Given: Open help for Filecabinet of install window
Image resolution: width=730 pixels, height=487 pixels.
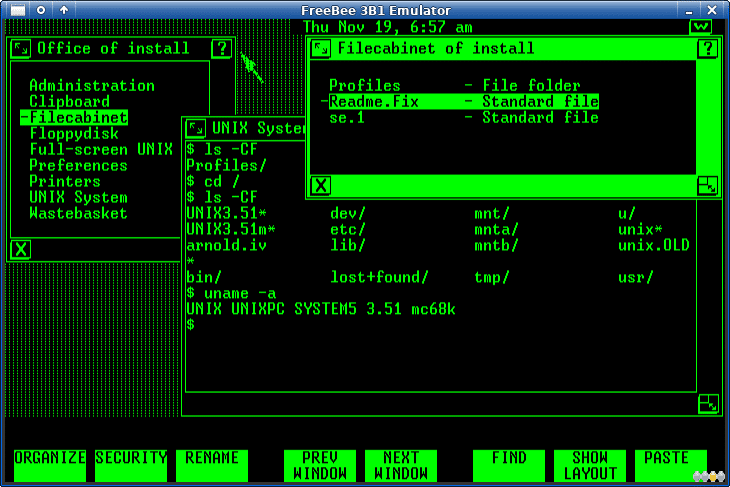Looking at the screenshot, I should click(707, 48).
